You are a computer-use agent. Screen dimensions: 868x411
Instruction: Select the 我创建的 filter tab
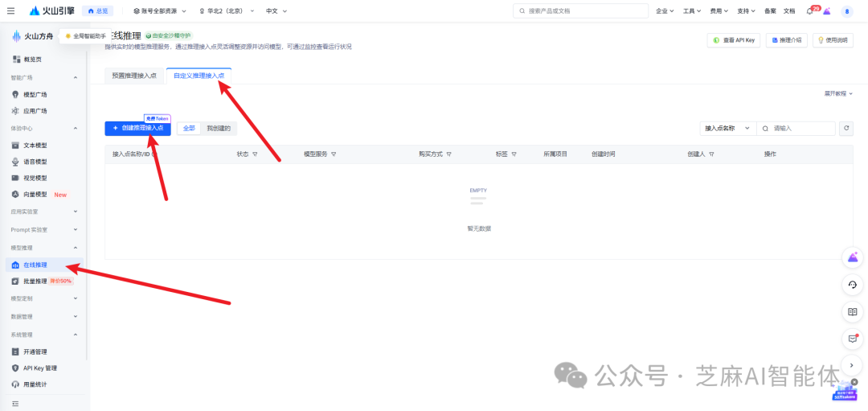pos(219,128)
